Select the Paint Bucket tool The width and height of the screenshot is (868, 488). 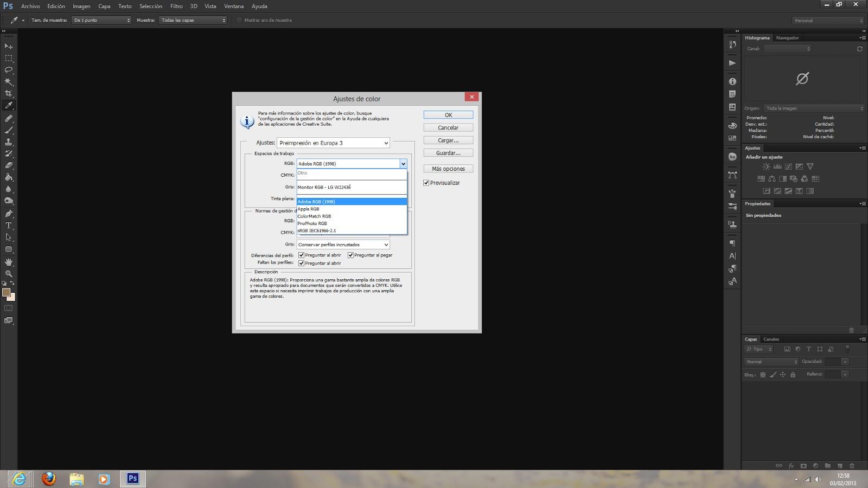click(9, 177)
